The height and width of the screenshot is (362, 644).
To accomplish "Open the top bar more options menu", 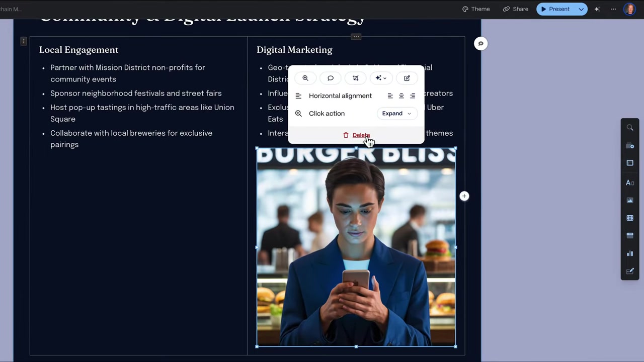I will tap(613, 9).
